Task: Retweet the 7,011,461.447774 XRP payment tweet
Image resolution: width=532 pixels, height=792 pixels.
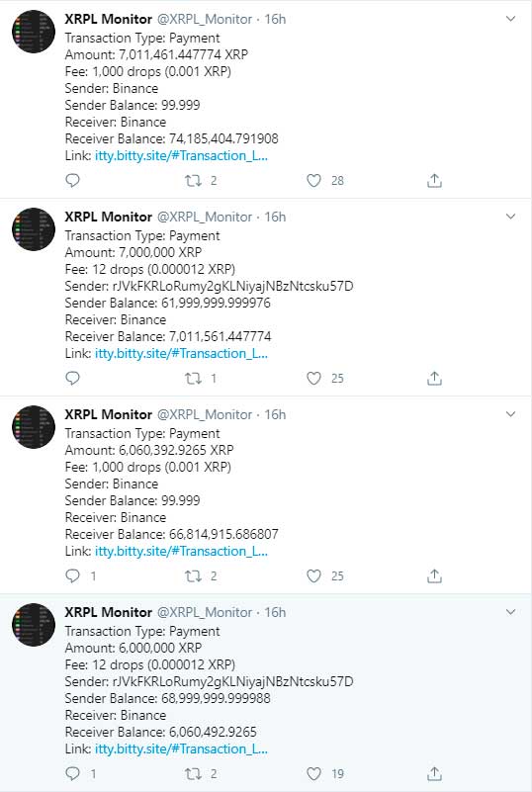Action: click(x=193, y=180)
